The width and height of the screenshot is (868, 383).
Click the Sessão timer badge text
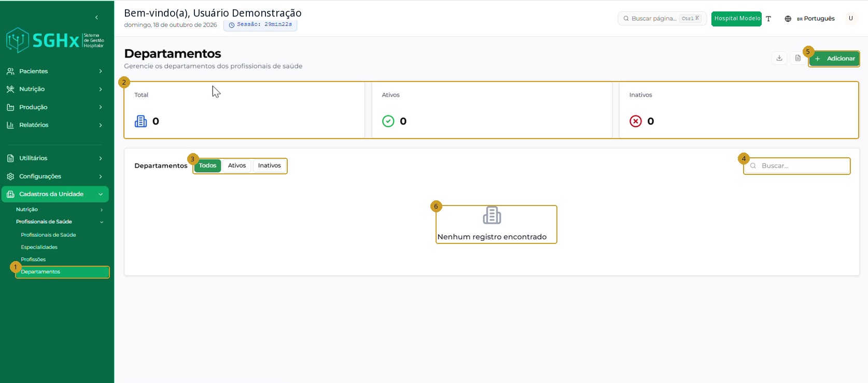264,24
